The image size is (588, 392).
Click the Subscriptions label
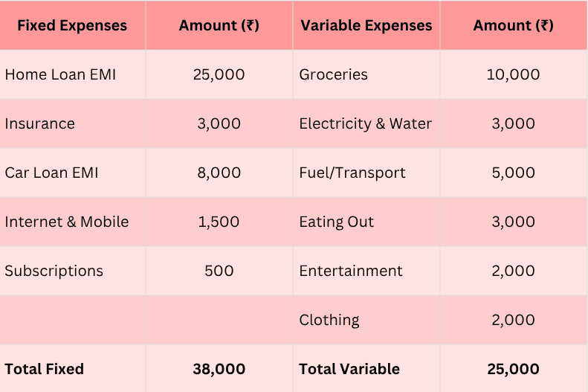coord(54,271)
